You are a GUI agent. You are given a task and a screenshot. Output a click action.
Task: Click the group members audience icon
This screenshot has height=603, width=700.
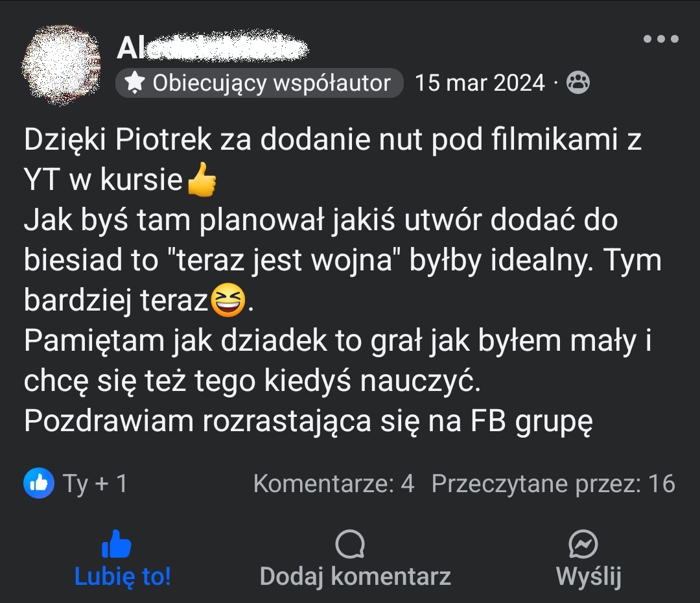pos(577,82)
